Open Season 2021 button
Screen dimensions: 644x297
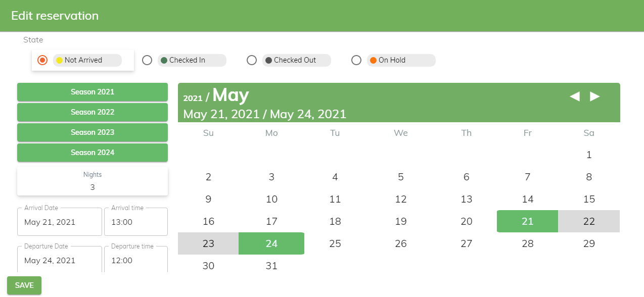[x=93, y=92]
